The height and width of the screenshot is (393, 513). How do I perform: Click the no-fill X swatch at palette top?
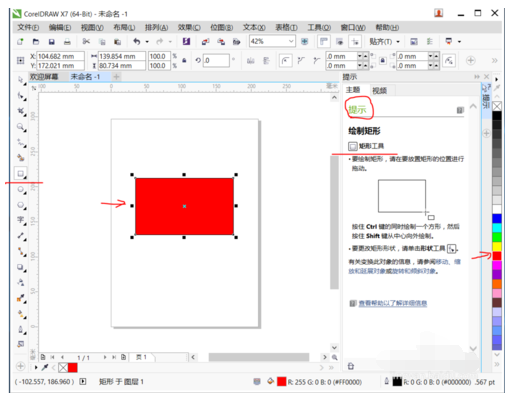click(497, 106)
